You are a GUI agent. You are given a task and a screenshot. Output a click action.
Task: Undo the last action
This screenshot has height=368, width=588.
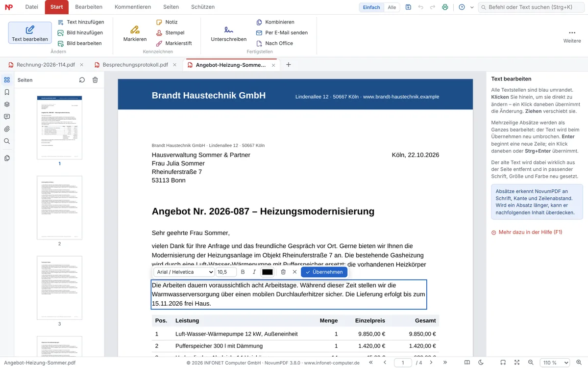pyautogui.click(x=420, y=7)
